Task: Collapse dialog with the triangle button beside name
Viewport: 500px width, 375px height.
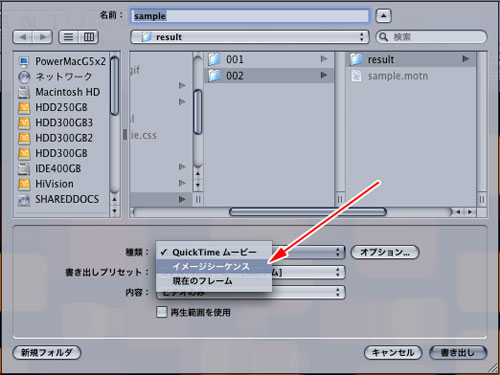Action: point(383,16)
